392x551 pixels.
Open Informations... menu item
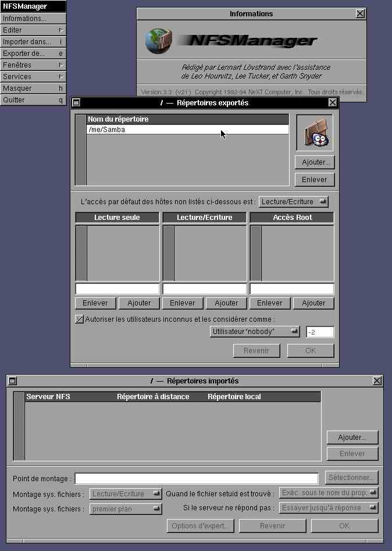[33, 18]
